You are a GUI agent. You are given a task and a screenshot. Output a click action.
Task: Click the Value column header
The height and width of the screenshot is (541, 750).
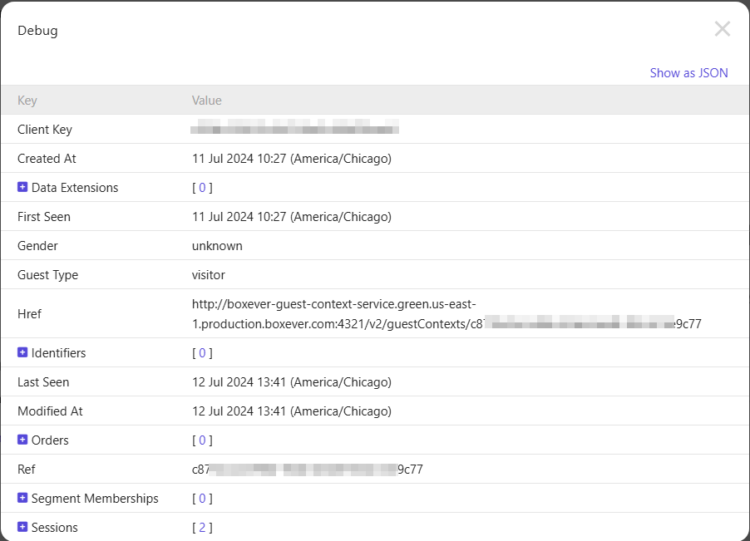pyautogui.click(x=207, y=100)
